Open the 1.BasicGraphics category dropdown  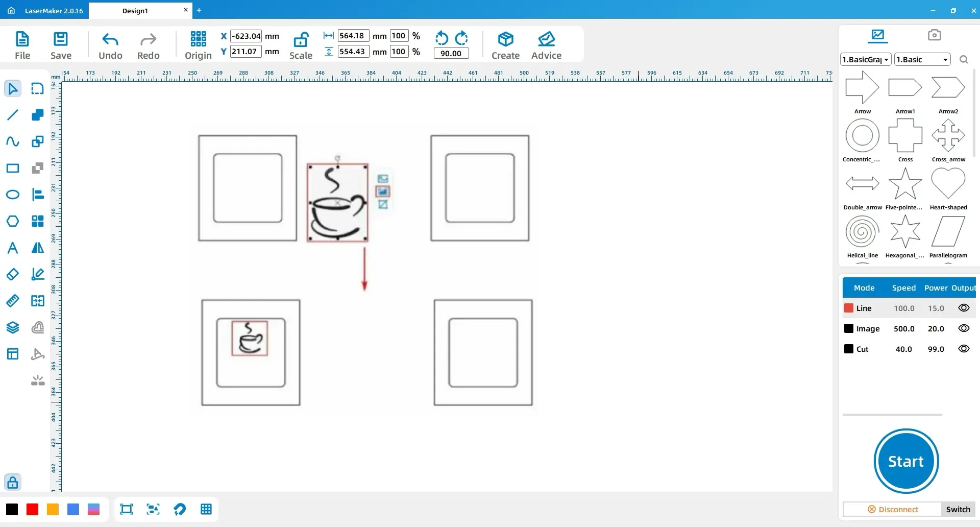pyautogui.click(x=866, y=60)
